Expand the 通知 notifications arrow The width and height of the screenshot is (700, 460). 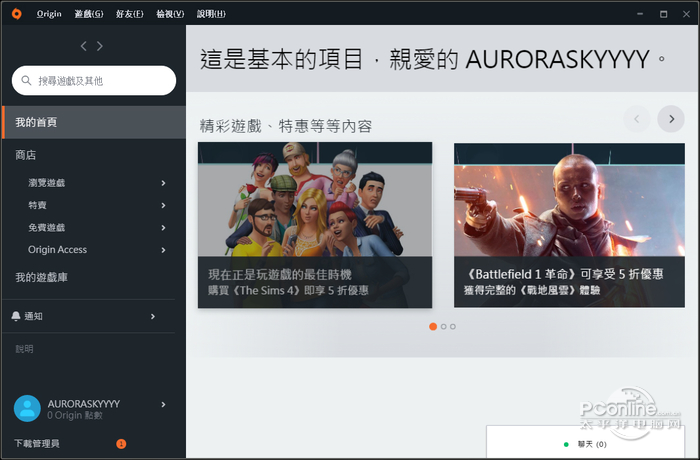(153, 317)
